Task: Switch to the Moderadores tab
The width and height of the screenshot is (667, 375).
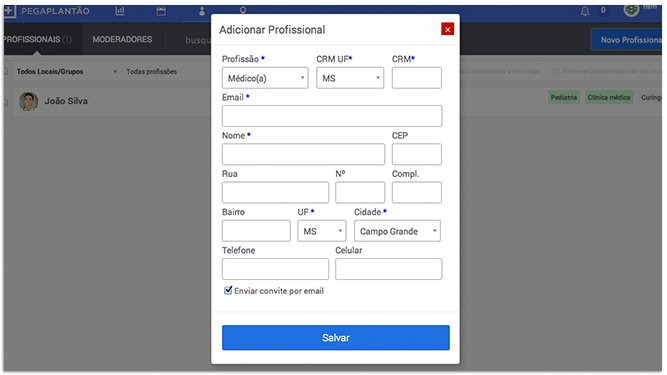Action: (122, 40)
